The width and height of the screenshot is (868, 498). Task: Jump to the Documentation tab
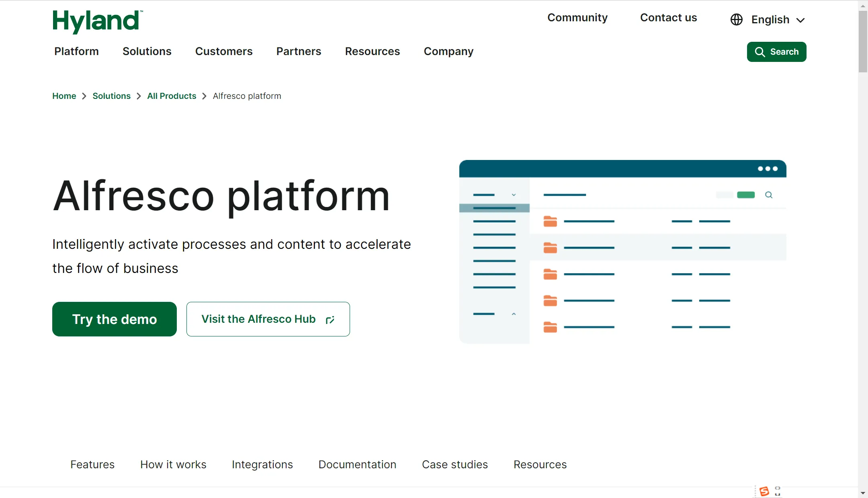(357, 465)
